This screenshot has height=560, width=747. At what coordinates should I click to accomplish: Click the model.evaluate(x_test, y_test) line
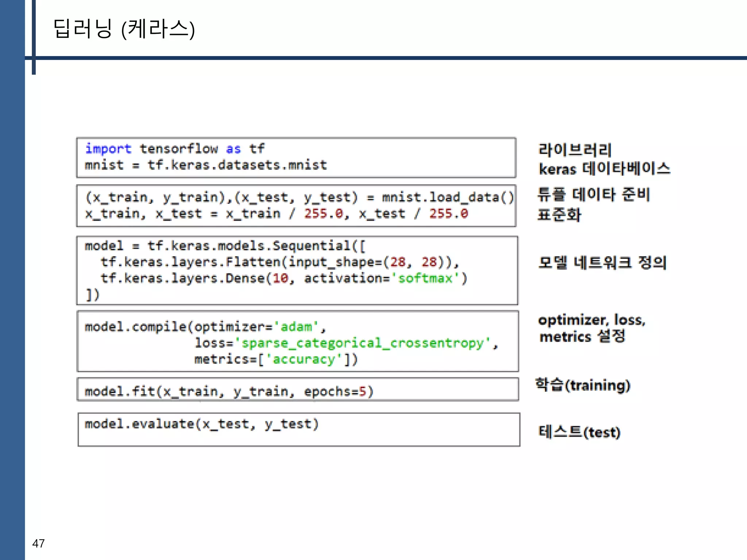[202, 424]
